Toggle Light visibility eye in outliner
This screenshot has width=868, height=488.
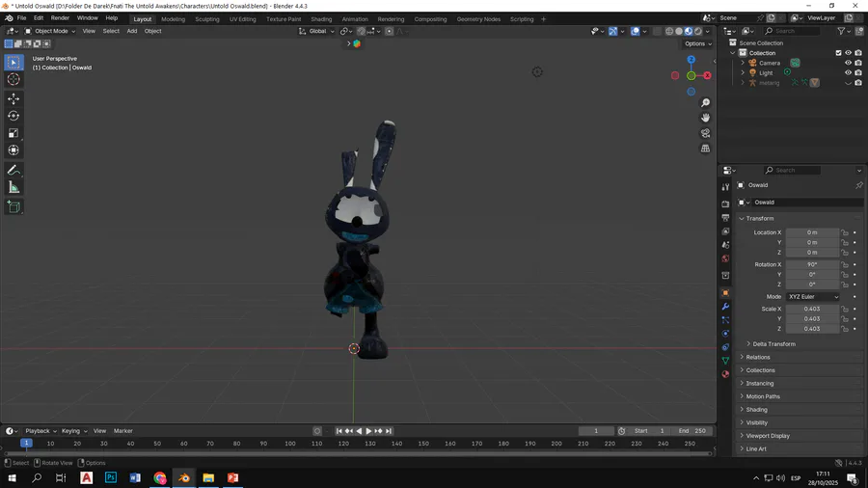tap(848, 72)
